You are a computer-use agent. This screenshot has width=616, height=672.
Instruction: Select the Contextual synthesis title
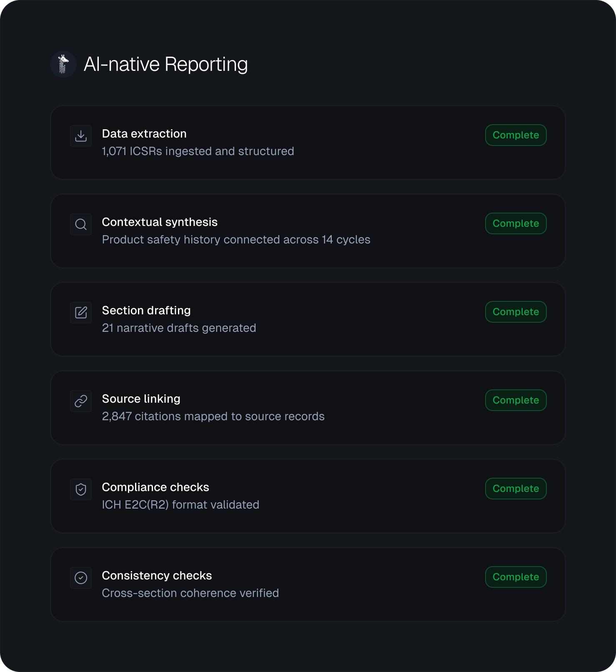tap(160, 222)
